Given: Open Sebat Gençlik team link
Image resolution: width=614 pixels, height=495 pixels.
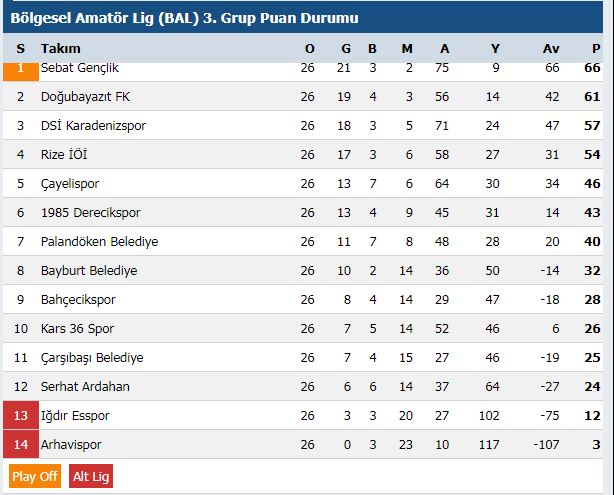Looking at the screenshot, I should coord(79,68).
